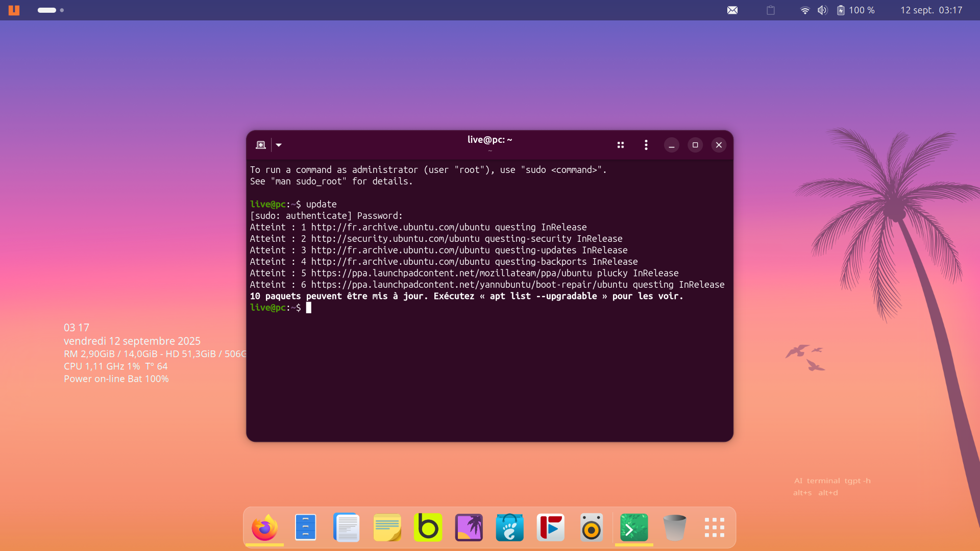Open the yellow sticky notes app
Image resolution: width=980 pixels, height=551 pixels.
click(387, 528)
